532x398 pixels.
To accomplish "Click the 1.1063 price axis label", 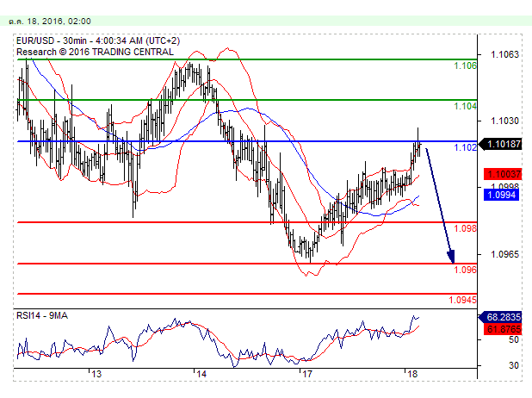I will tap(503, 54).
